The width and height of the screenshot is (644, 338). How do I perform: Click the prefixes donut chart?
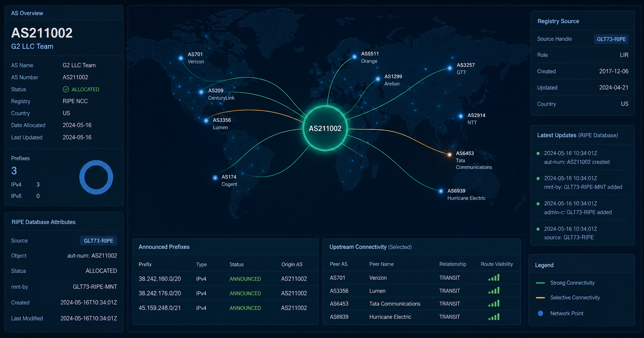click(96, 177)
